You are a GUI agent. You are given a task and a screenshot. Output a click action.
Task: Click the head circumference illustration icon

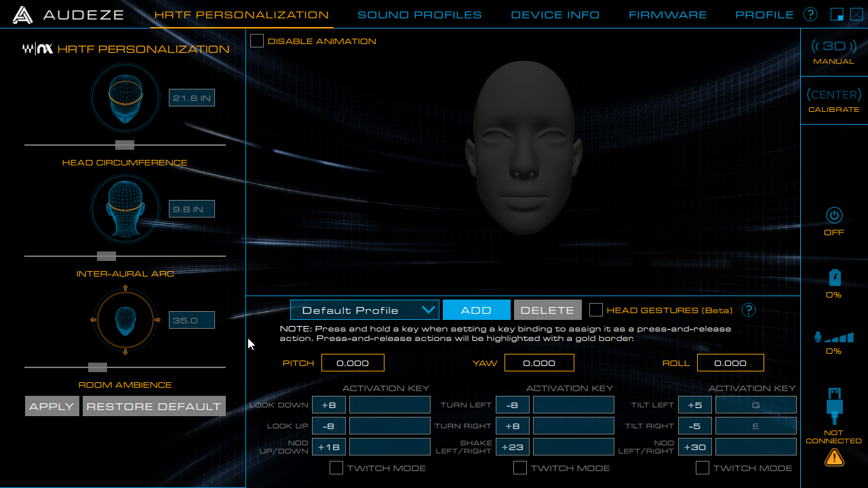pyautogui.click(x=125, y=98)
